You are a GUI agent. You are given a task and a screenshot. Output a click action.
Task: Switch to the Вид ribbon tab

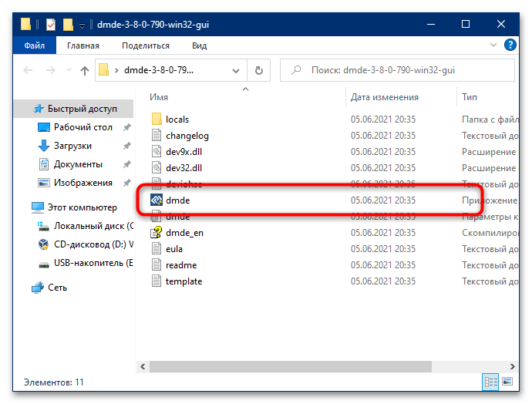199,45
